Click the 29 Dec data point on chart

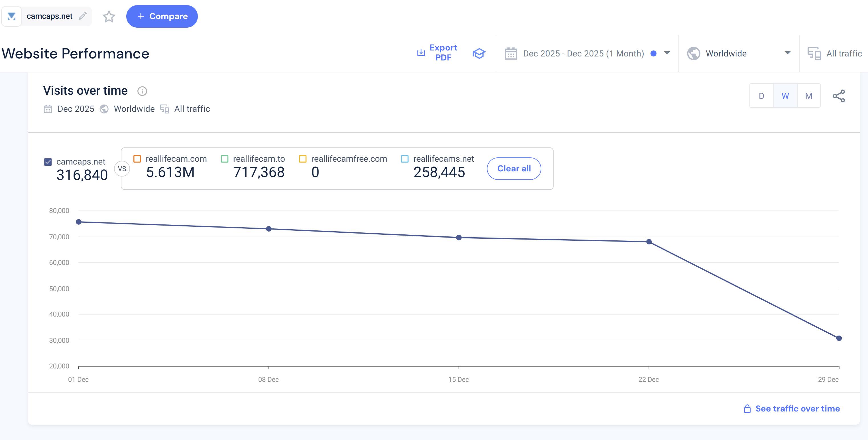pos(839,338)
